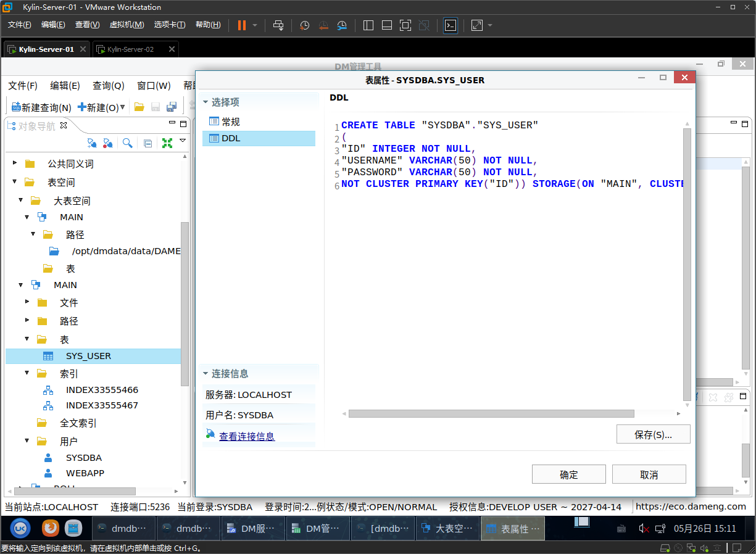Select the WEBAPP user node
This screenshot has height=554, width=756.
coord(85,473)
